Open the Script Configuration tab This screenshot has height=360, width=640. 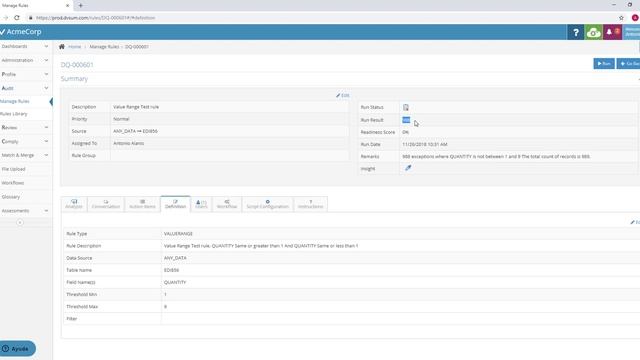click(x=267, y=204)
